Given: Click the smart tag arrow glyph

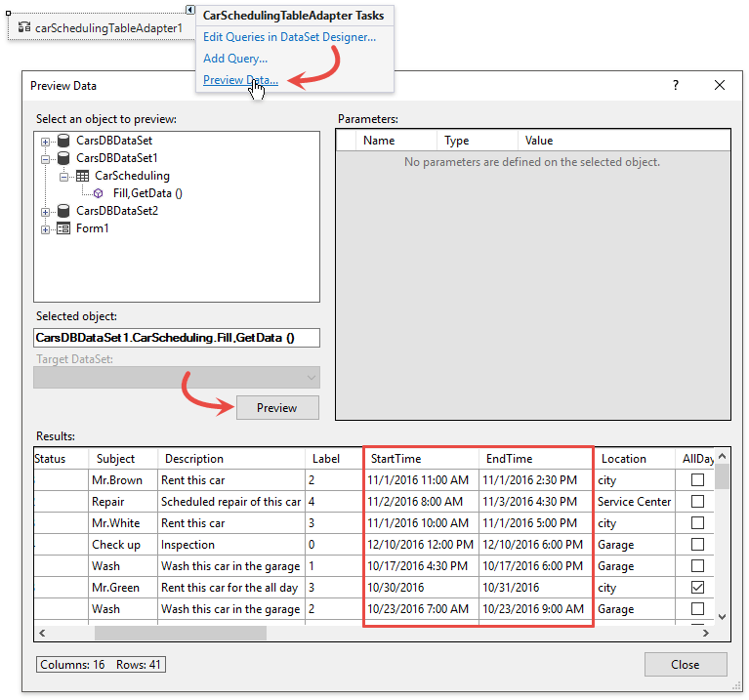Looking at the screenshot, I should click(x=190, y=10).
